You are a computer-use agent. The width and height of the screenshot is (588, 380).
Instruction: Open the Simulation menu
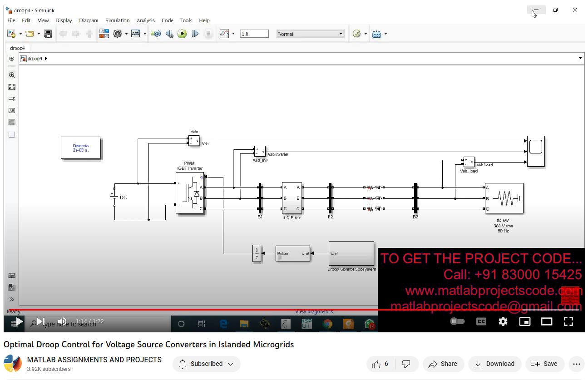(x=117, y=20)
